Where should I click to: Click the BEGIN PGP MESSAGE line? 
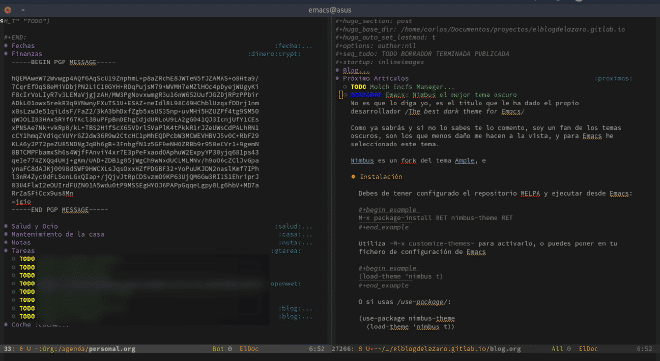pyautogui.click(x=64, y=62)
